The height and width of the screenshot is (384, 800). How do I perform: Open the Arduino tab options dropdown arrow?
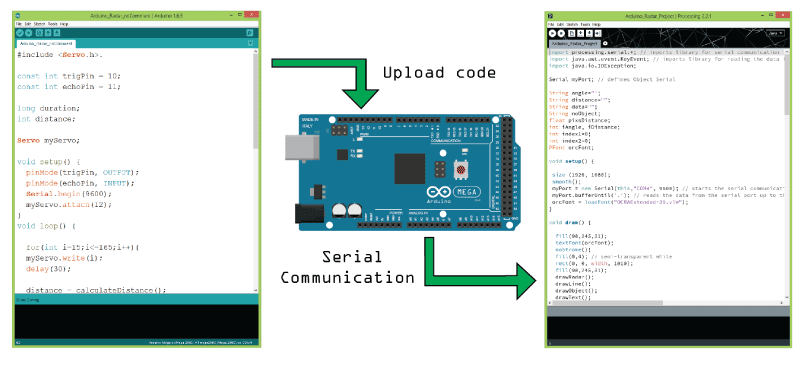click(x=250, y=43)
